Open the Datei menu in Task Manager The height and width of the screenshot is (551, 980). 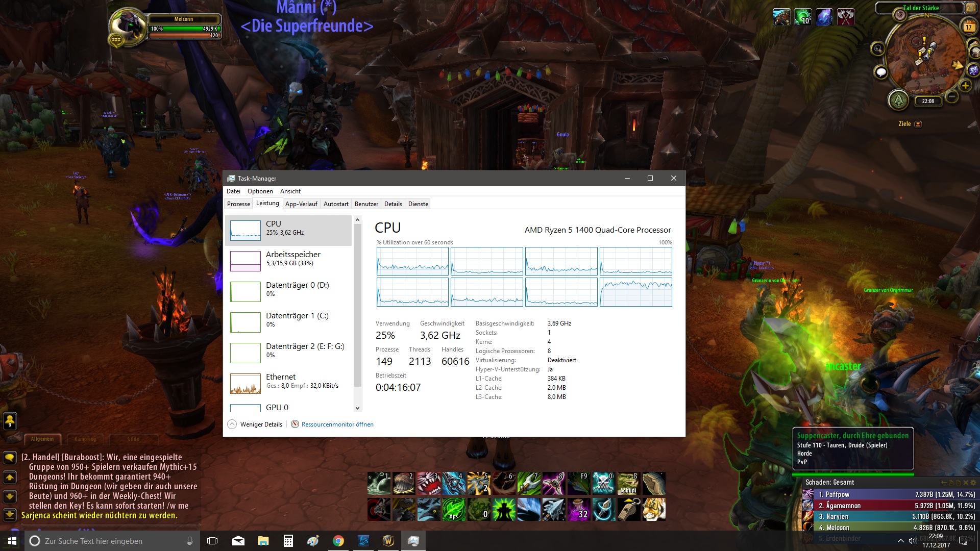click(233, 191)
